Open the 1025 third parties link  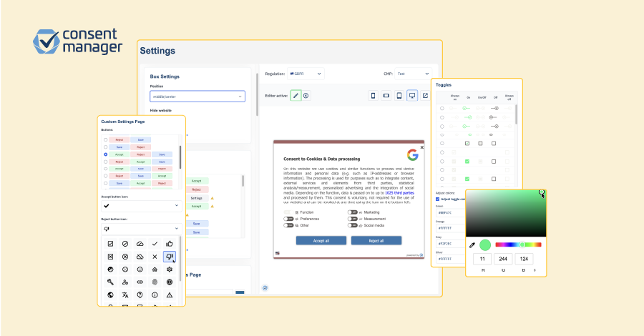[x=399, y=193]
